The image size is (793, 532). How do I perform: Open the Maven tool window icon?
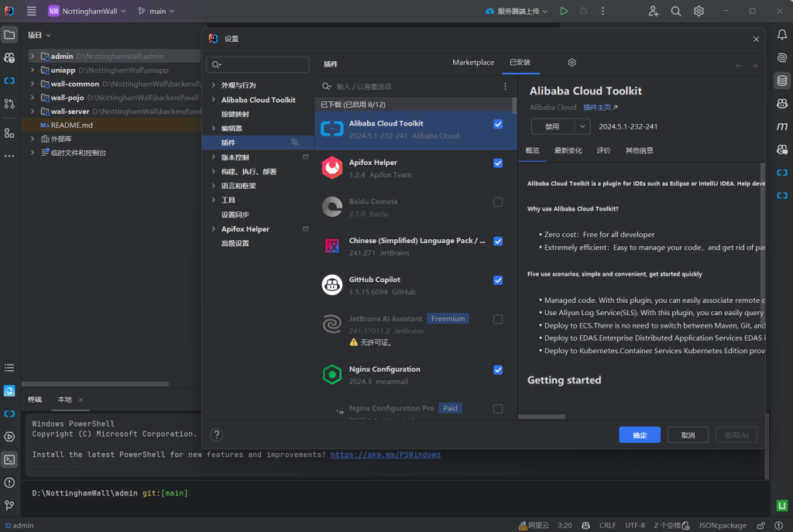[x=782, y=126]
